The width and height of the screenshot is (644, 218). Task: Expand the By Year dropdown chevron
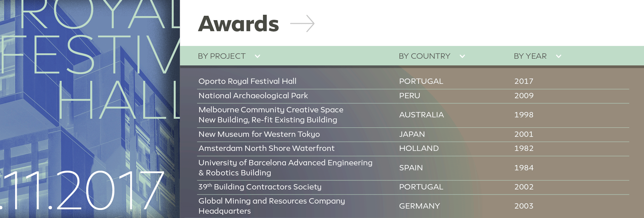coord(558,56)
